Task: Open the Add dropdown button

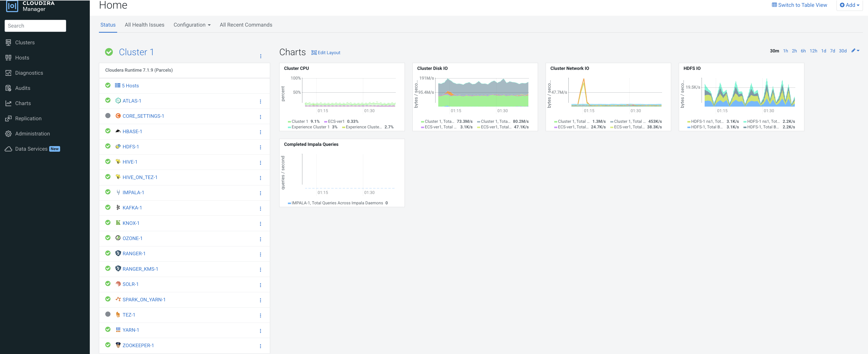Action: (x=849, y=5)
